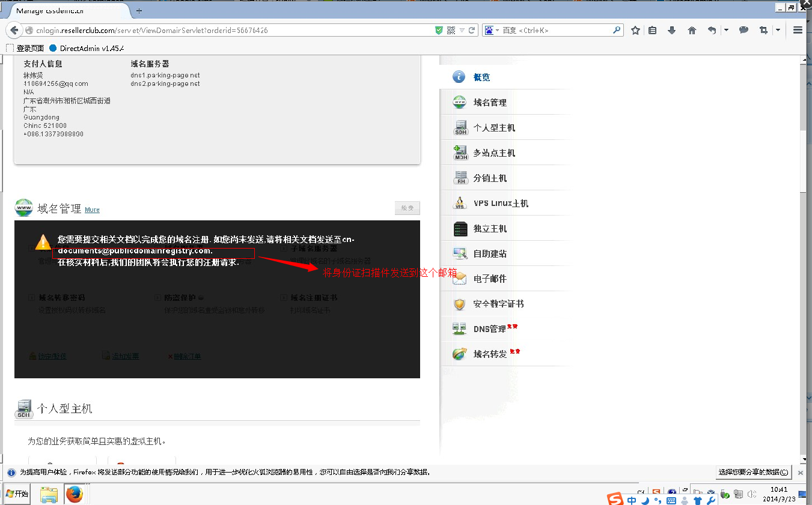Dismiss the Firefox notification bar with X

pyautogui.click(x=801, y=473)
